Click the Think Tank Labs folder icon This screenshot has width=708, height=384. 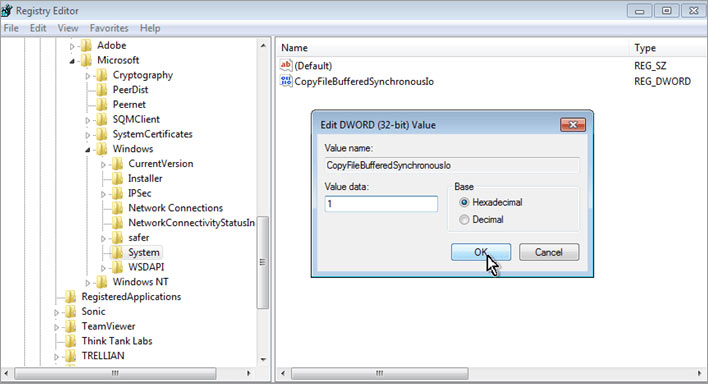coord(70,342)
